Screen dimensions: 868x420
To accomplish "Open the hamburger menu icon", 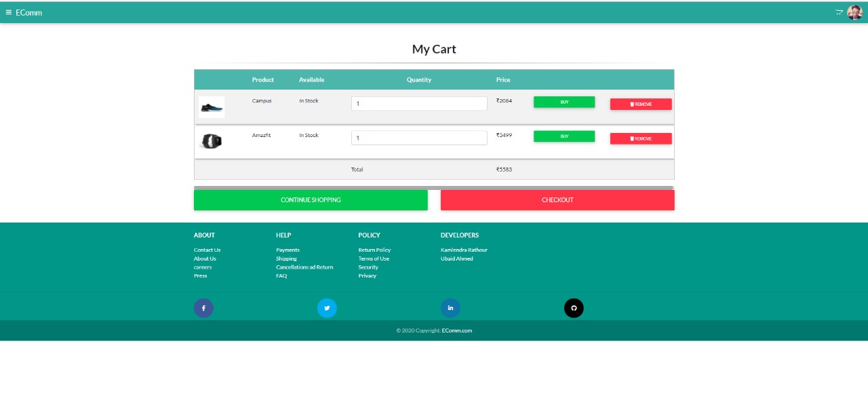I will (9, 12).
